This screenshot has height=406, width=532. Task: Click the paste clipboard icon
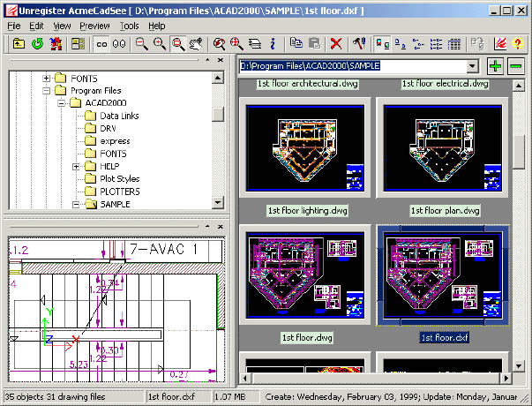click(x=314, y=44)
